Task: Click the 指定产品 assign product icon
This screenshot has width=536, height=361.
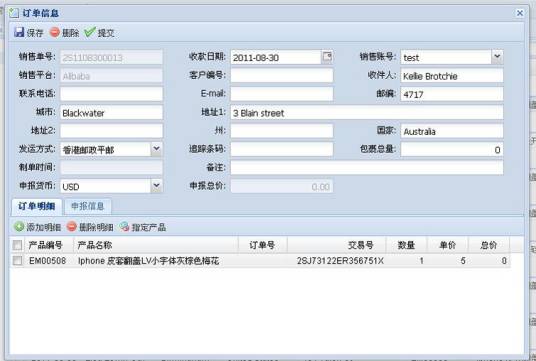Action: pos(124,227)
